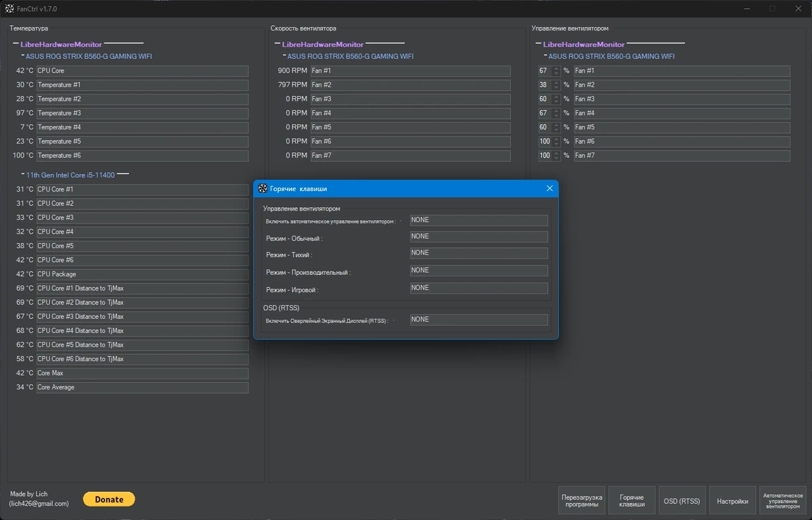Select hotkey field for Режим - Тихий
This screenshot has height=520, width=812.
(x=479, y=253)
